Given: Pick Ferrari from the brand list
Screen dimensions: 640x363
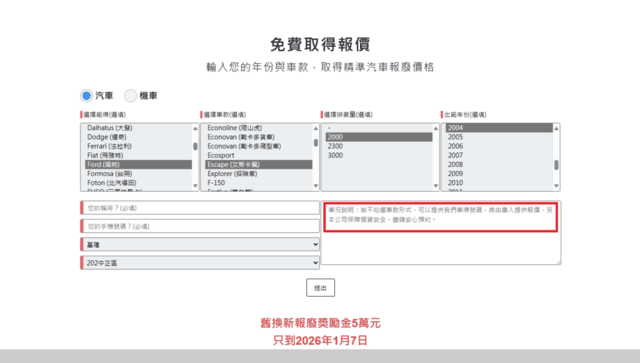Looking at the screenshot, I should (138, 146).
